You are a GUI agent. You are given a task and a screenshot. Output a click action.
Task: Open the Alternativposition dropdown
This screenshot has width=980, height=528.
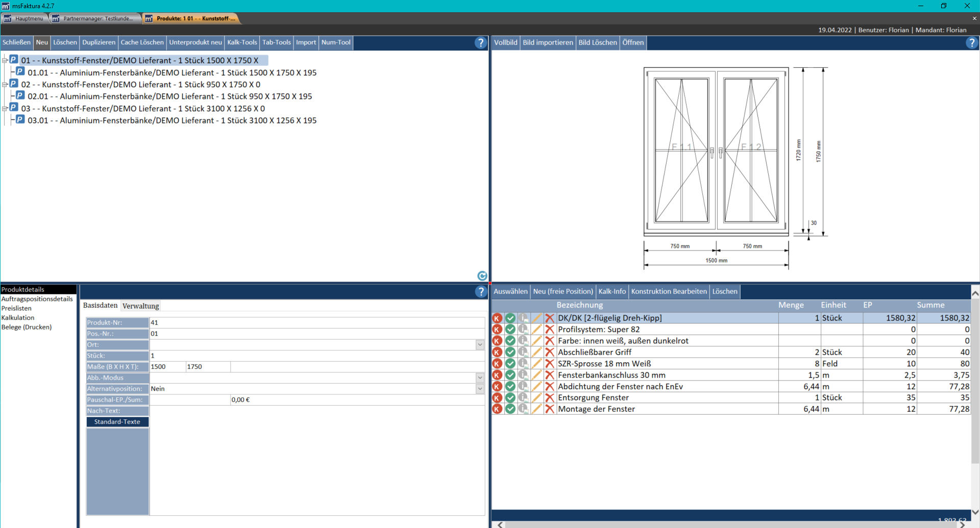pyautogui.click(x=480, y=389)
